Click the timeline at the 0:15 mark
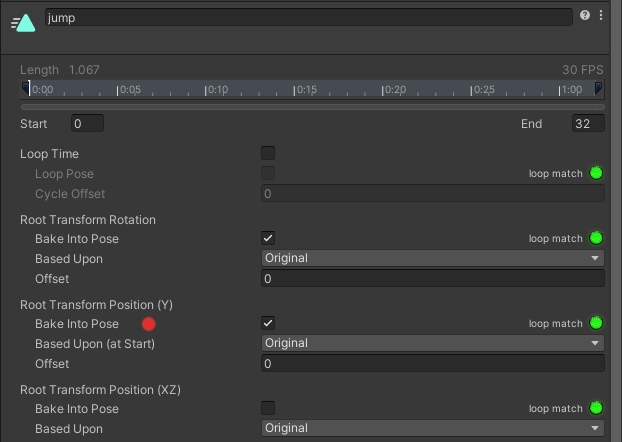 tap(295, 90)
